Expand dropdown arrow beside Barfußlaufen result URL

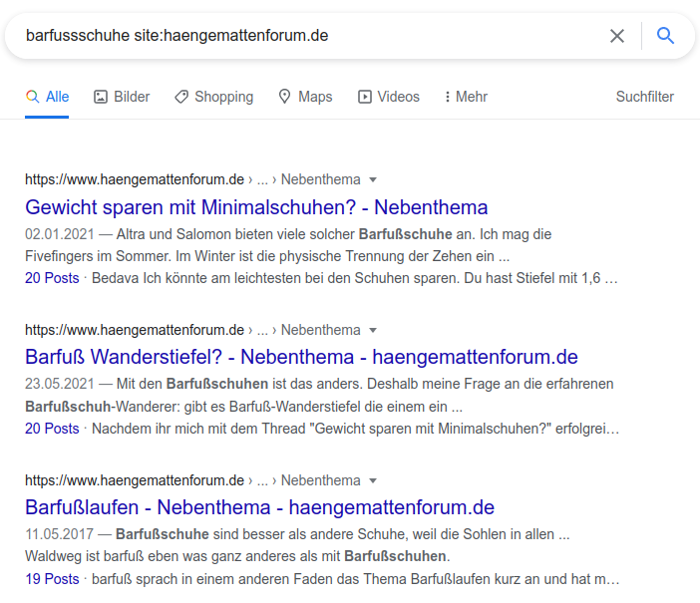pos(373,480)
